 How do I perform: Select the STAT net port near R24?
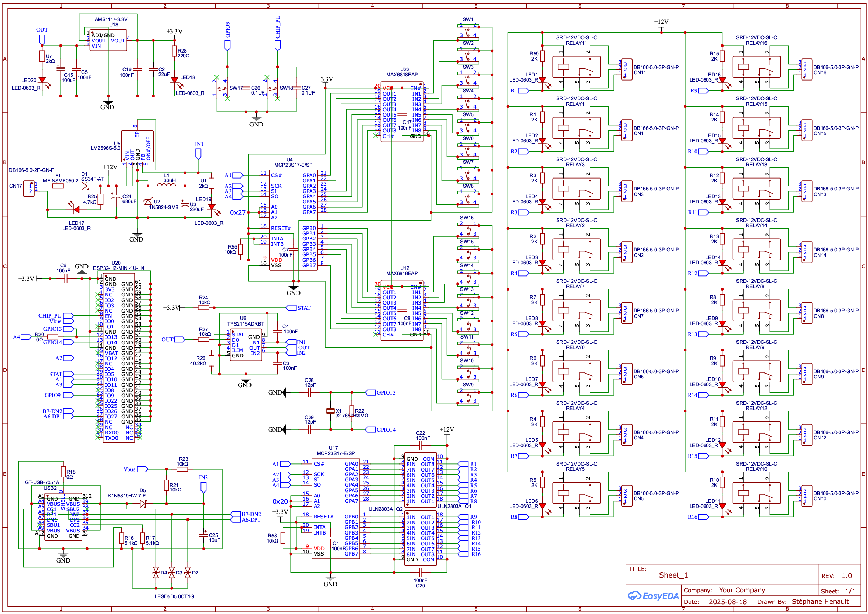click(x=291, y=308)
